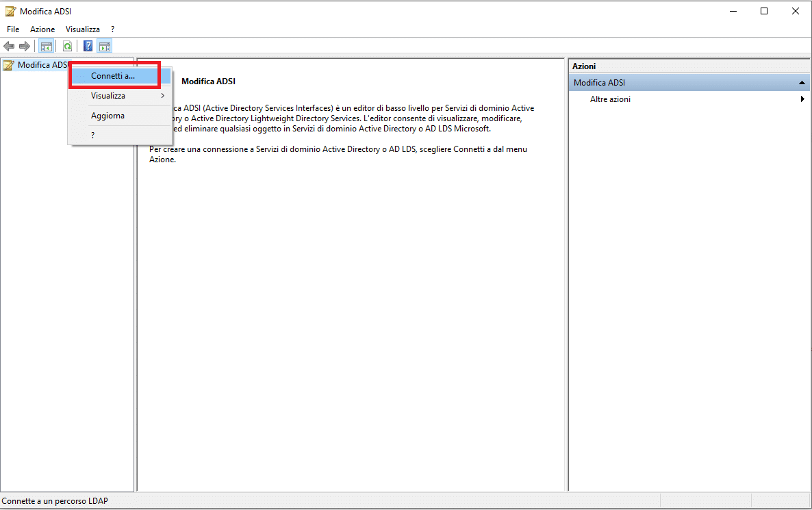Toggle the show/hide console tree icon
Screen dimensions: 812x510
46,47
